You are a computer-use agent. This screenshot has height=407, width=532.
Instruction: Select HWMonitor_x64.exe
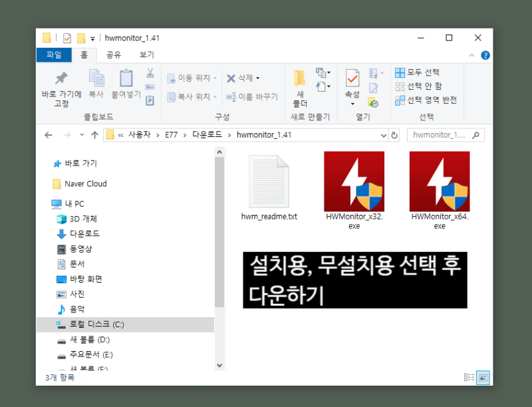pyautogui.click(x=440, y=191)
